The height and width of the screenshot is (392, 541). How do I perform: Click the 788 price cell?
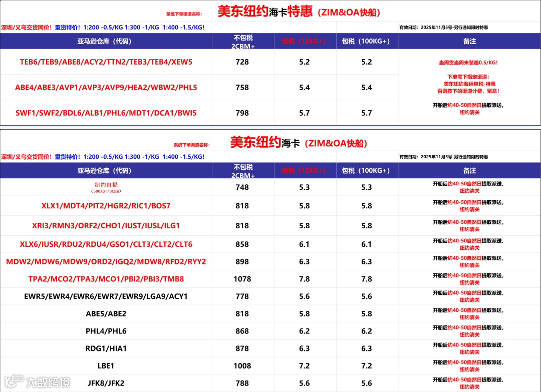tap(242, 383)
